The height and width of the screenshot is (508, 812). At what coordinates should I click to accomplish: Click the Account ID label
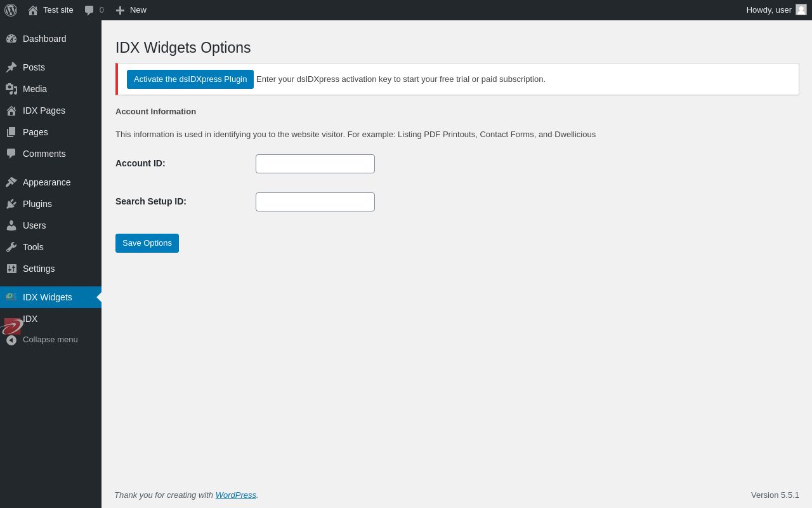pyautogui.click(x=140, y=163)
